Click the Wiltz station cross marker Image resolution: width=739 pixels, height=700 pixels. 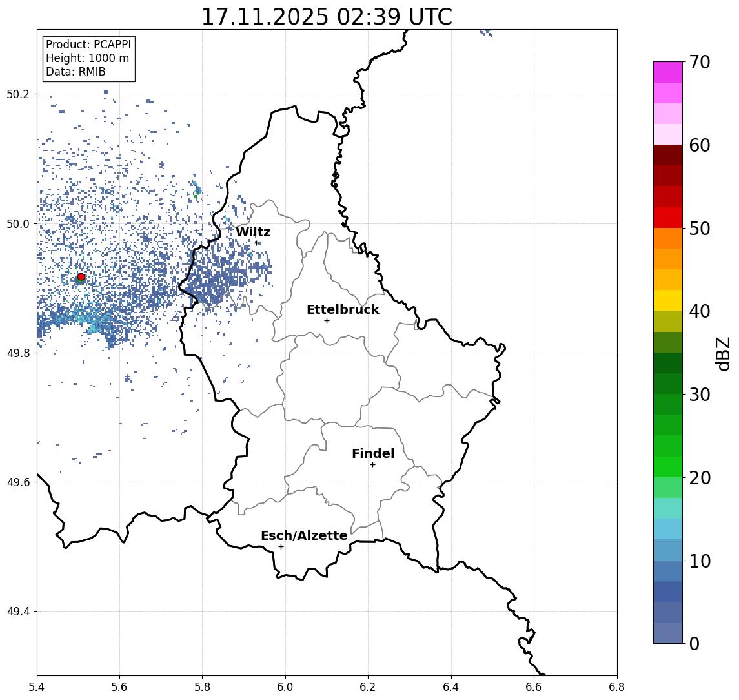(256, 243)
